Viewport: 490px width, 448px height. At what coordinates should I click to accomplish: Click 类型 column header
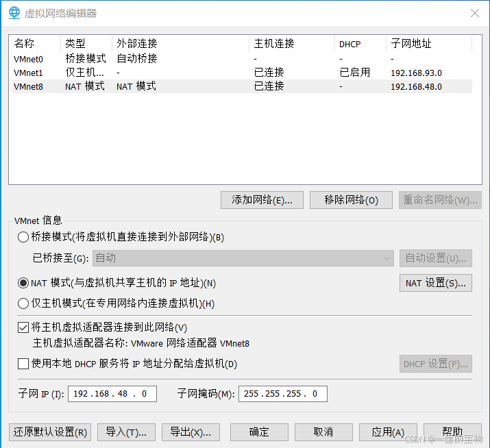tap(86, 43)
